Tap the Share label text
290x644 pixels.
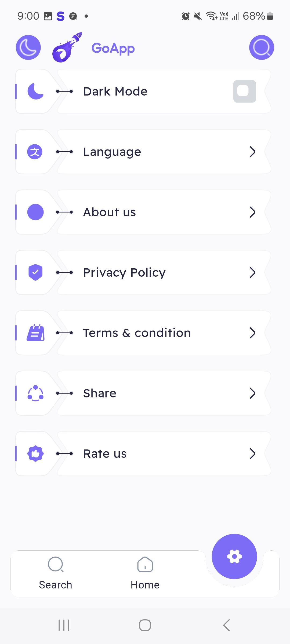[x=100, y=393]
